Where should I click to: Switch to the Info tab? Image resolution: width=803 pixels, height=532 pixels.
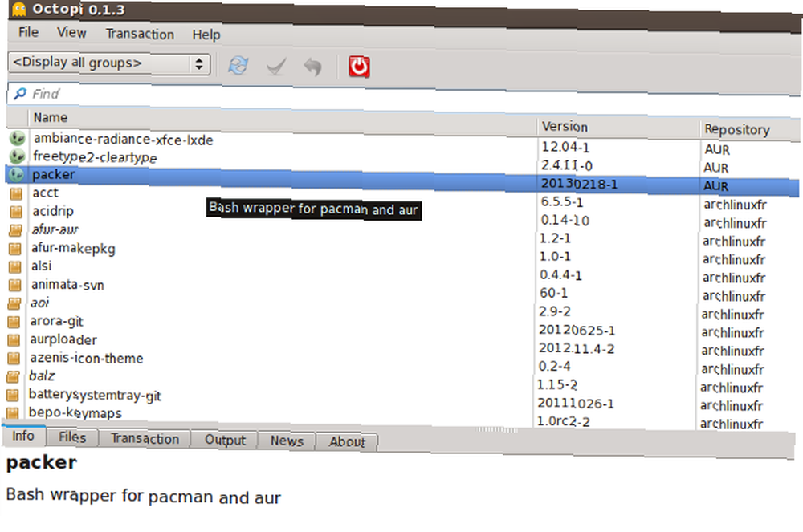point(23,436)
